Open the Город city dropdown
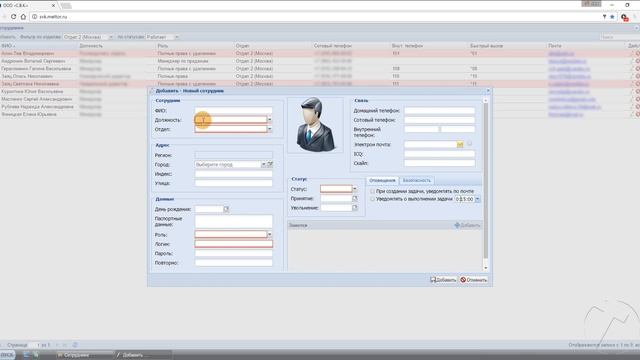 263,164
